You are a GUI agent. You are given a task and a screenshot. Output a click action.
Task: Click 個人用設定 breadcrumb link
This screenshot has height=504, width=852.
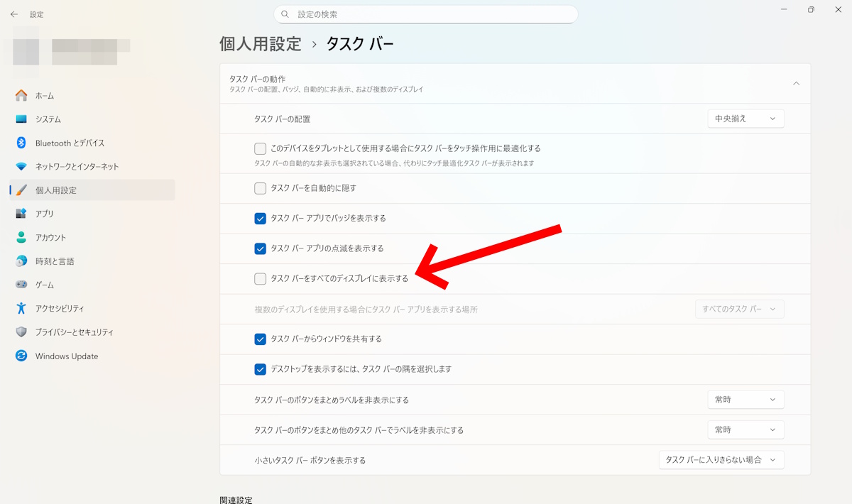pyautogui.click(x=261, y=44)
